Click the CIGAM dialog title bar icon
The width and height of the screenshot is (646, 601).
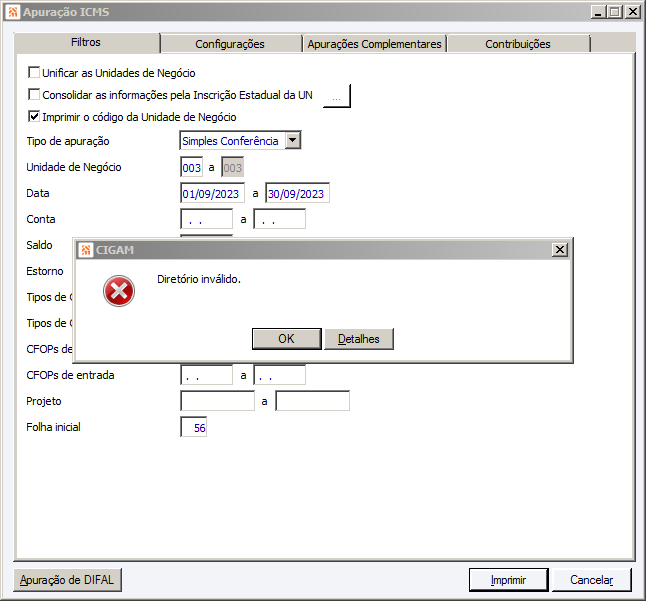[86, 250]
